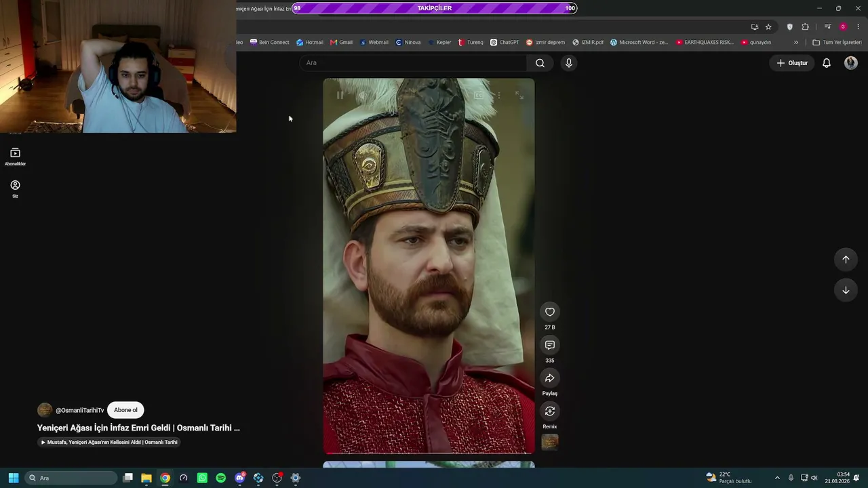Viewport: 868px width, 488px height.
Task: Open the Tüm Yer İşaretleri folder
Action: point(837,42)
